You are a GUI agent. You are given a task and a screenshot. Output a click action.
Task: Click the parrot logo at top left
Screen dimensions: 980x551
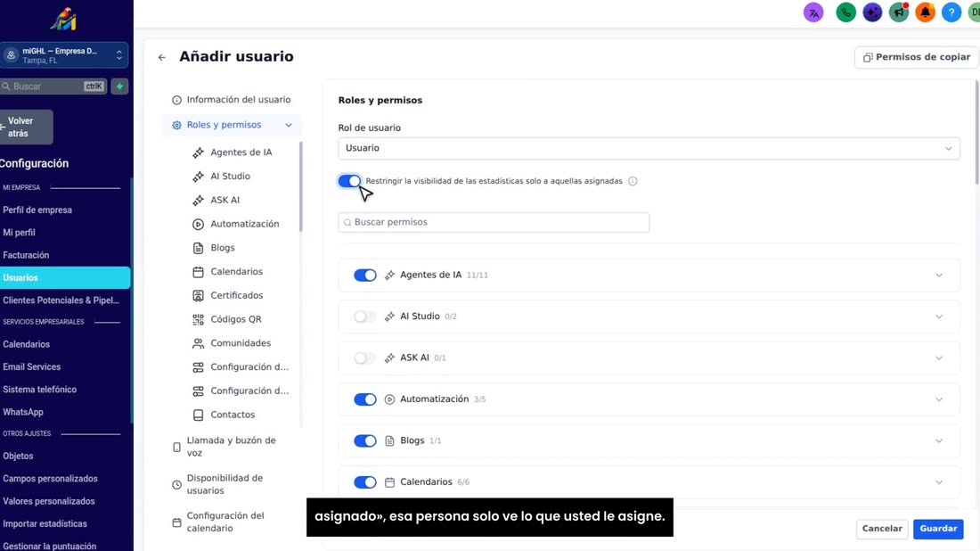pos(64,19)
